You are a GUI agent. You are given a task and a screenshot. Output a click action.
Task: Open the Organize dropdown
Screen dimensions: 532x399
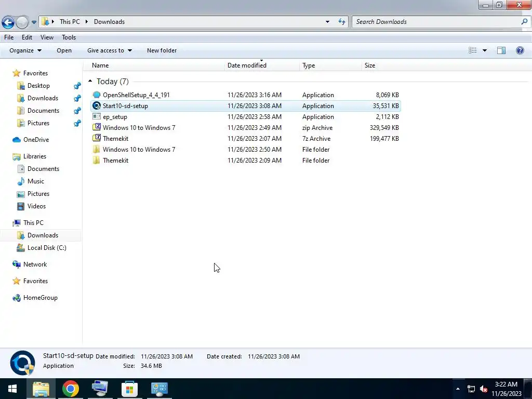25,50
